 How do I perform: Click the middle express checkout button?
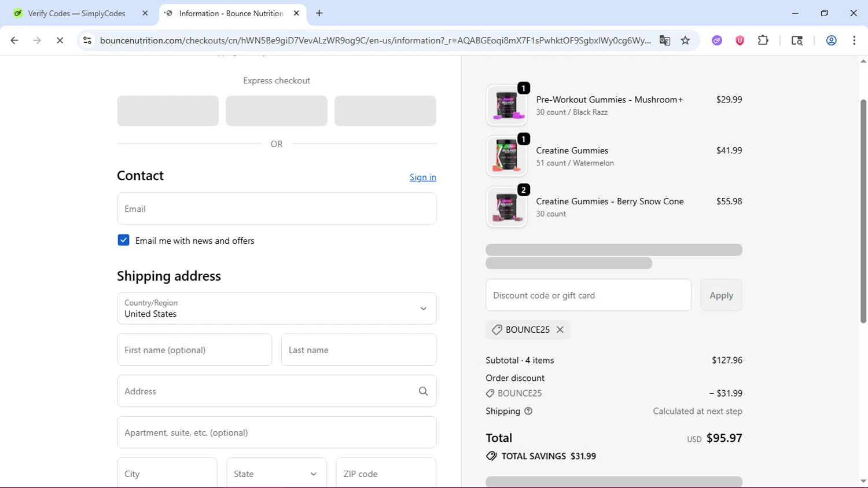tap(277, 111)
